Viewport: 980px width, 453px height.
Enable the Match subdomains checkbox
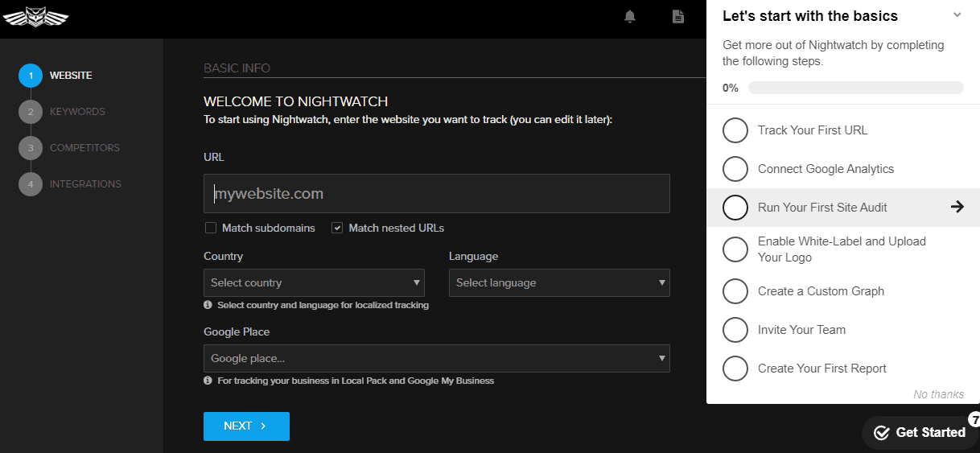click(211, 228)
